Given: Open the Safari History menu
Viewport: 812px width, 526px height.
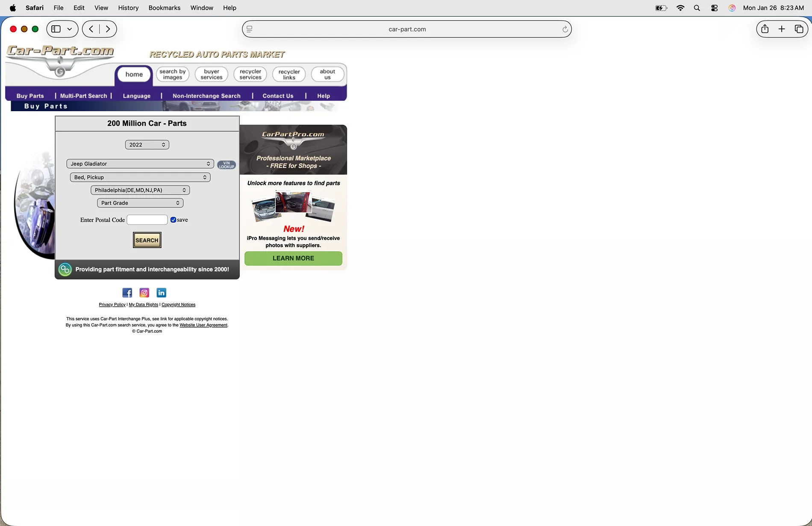Looking at the screenshot, I should (x=128, y=8).
